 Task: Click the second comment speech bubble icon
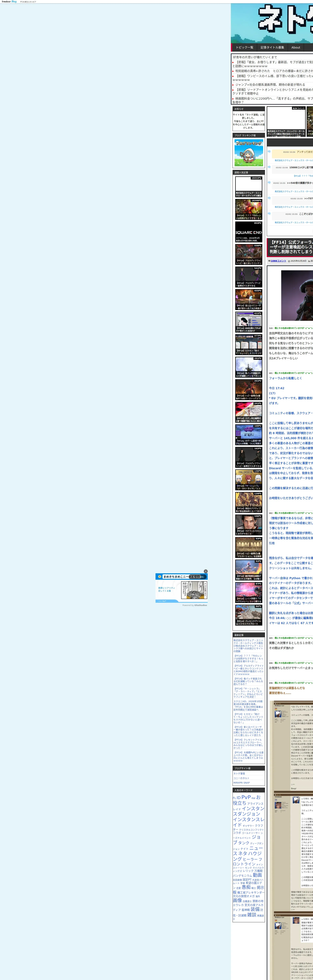269,167
